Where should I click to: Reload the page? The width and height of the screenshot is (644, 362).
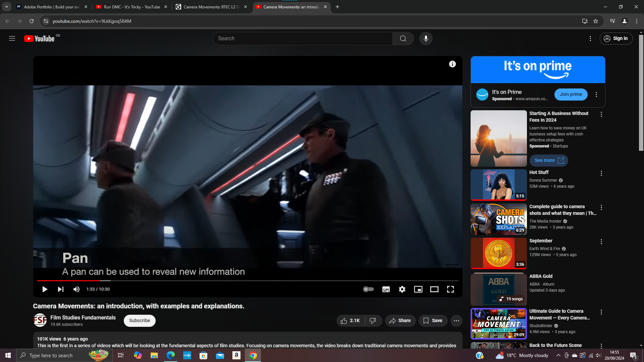click(32, 21)
